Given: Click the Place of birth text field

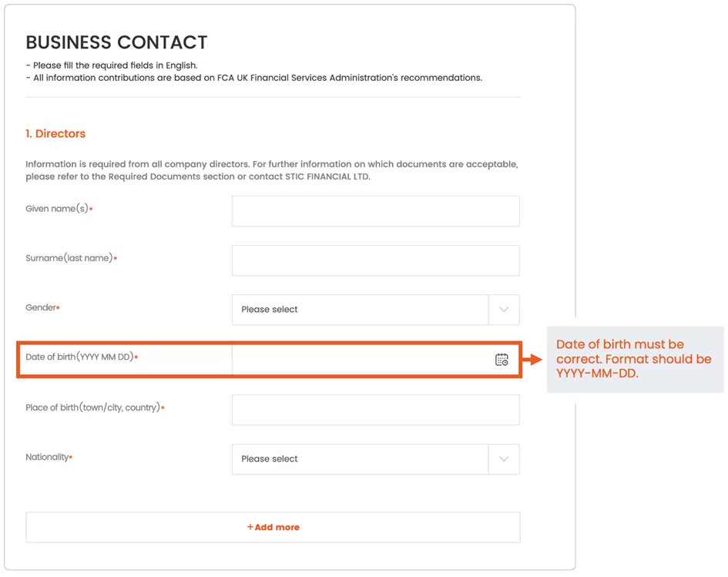Looking at the screenshot, I should (x=376, y=410).
